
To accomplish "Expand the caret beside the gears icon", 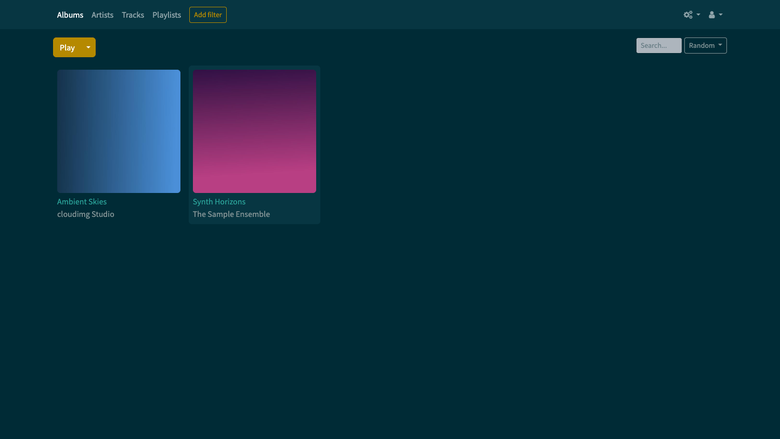I will (698, 14).
